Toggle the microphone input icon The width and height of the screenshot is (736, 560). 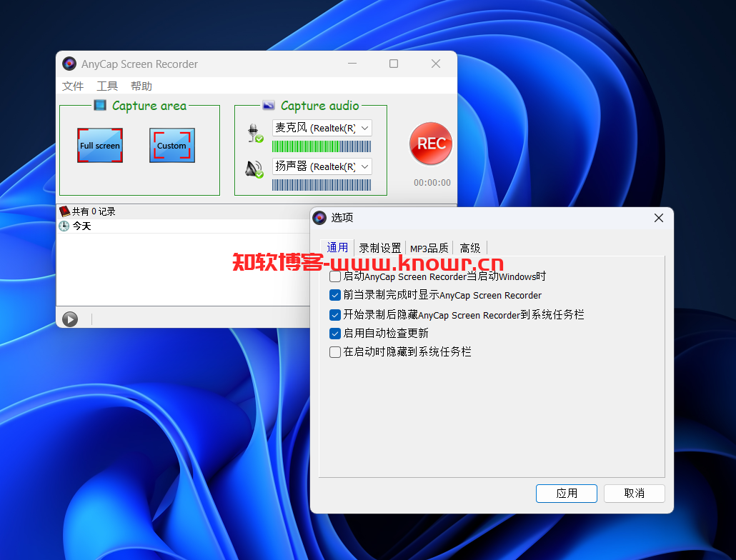[255, 133]
